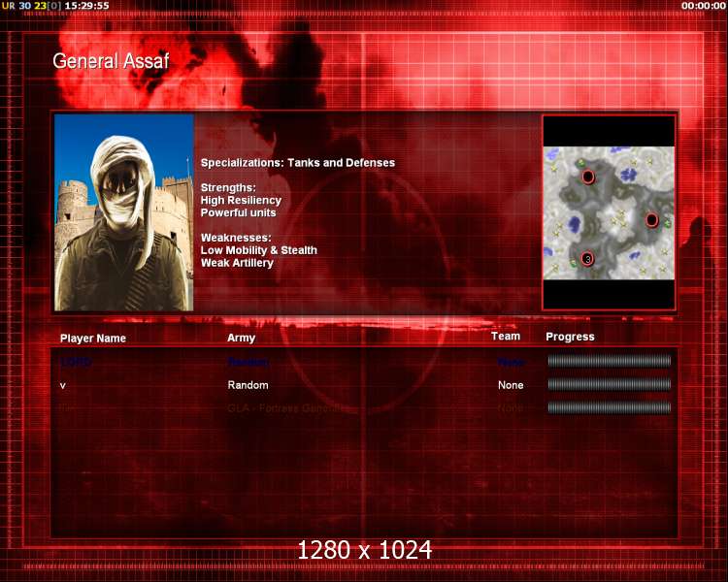Click the Random army entry for player v
This screenshot has width=728, height=582.
(x=248, y=385)
